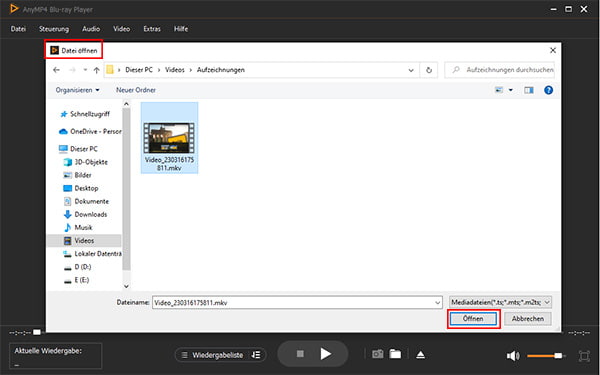This screenshot has width=600, height=375.
Task: Expand the Dateiname dropdown arrow
Action: pyautogui.click(x=437, y=303)
